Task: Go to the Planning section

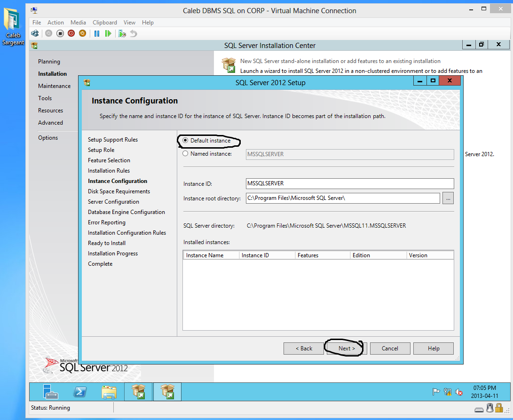Action: pyautogui.click(x=49, y=61)
